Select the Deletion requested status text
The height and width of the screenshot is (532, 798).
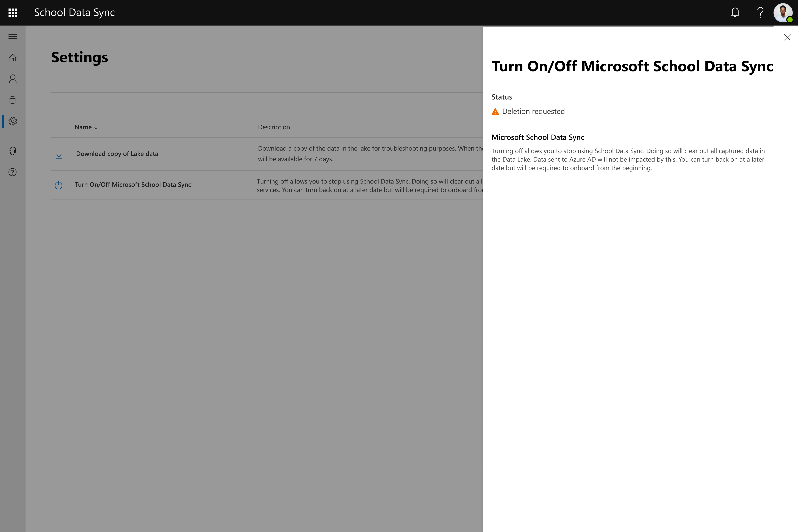[x=533, y=112]
